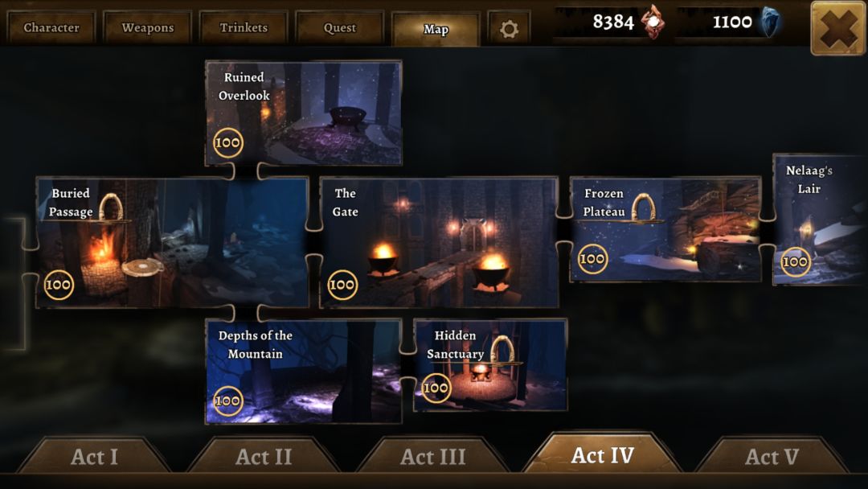The width and height of the screenshot is (868, 489).
Task: Click the 100 completion badge on Ruined Overlook
Action: 228,143
